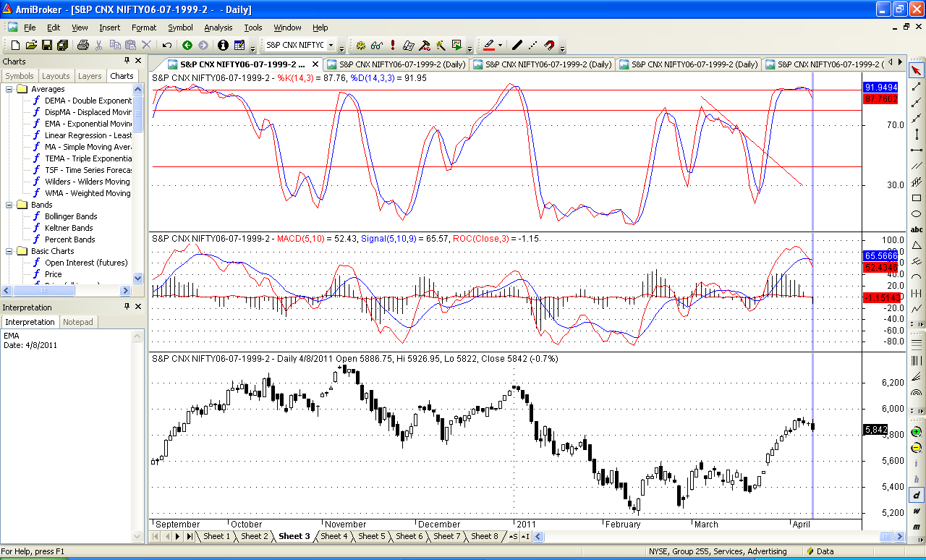Switch to the Symbols tab
Viewport: 926px width, 560px height.
[20, 76]
